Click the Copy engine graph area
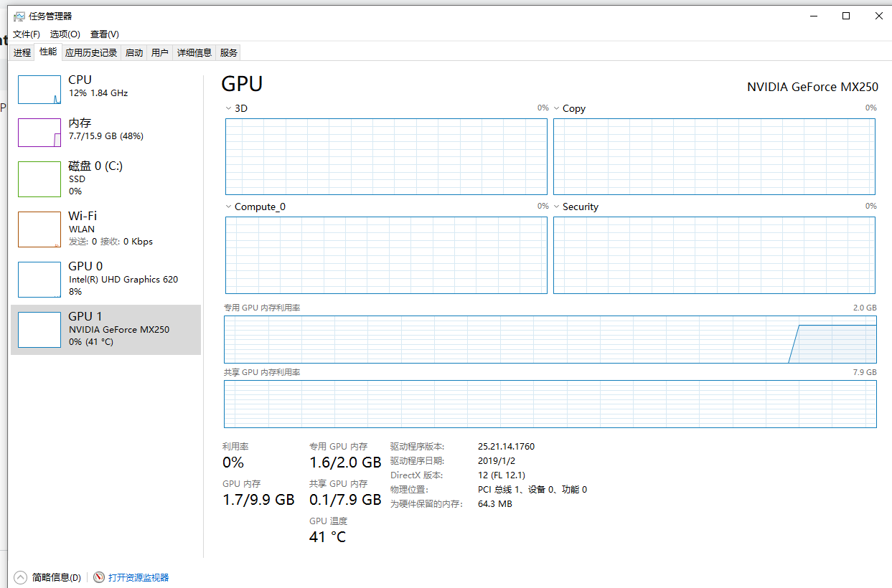Image resolution: width=892 pixels, height=588 pixels. [714, 156]
